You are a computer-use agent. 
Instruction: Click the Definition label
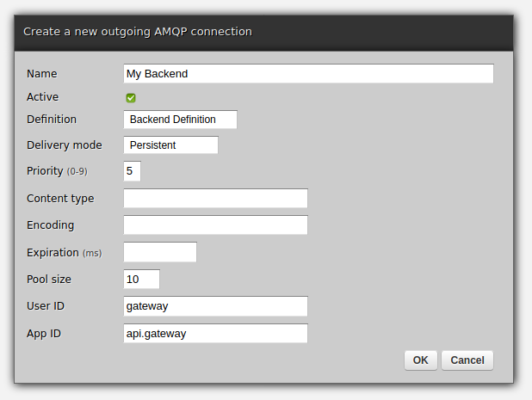coord(52,119)
